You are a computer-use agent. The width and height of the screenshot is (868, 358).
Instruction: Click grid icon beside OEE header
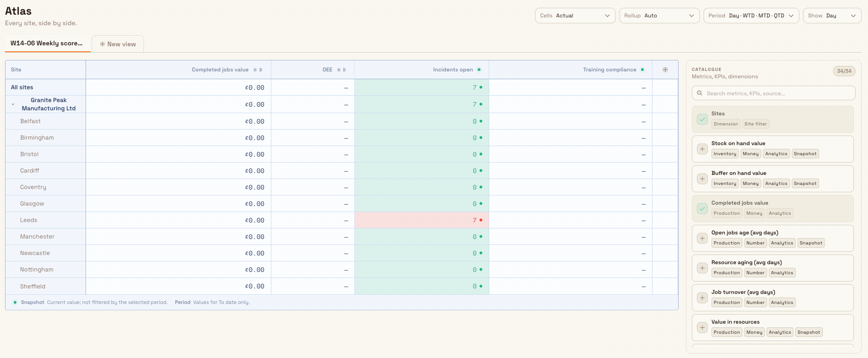tap(339, 70)
